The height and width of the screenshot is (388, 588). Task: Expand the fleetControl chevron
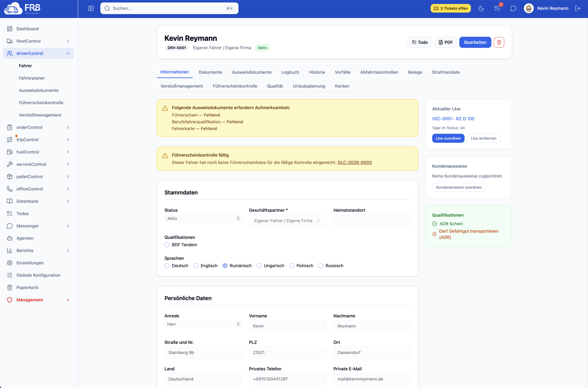(68, 41)
